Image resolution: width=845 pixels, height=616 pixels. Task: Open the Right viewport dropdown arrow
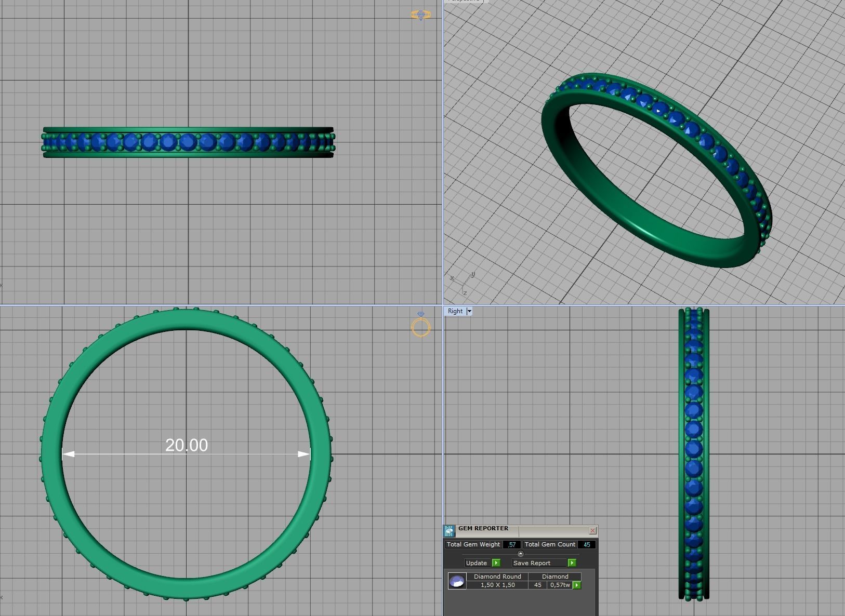(469, 311)
